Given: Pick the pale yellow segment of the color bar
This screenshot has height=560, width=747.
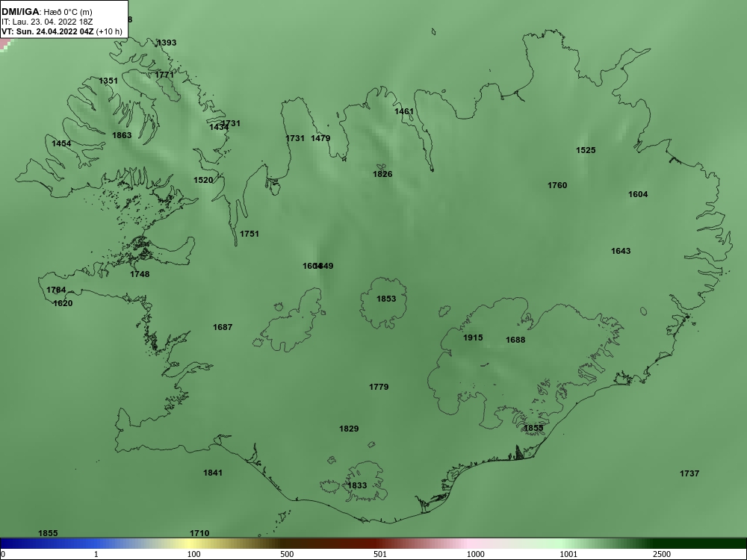Looking at the screenshot, I should click(190, 544).
